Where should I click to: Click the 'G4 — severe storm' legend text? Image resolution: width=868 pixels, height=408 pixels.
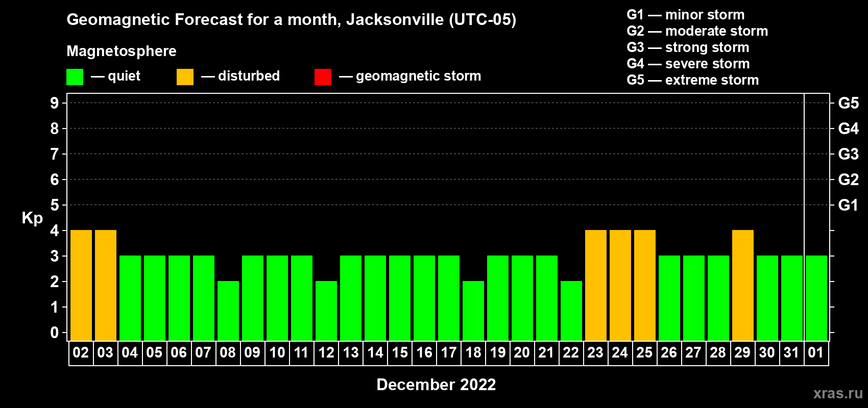[x=688, y=64]
